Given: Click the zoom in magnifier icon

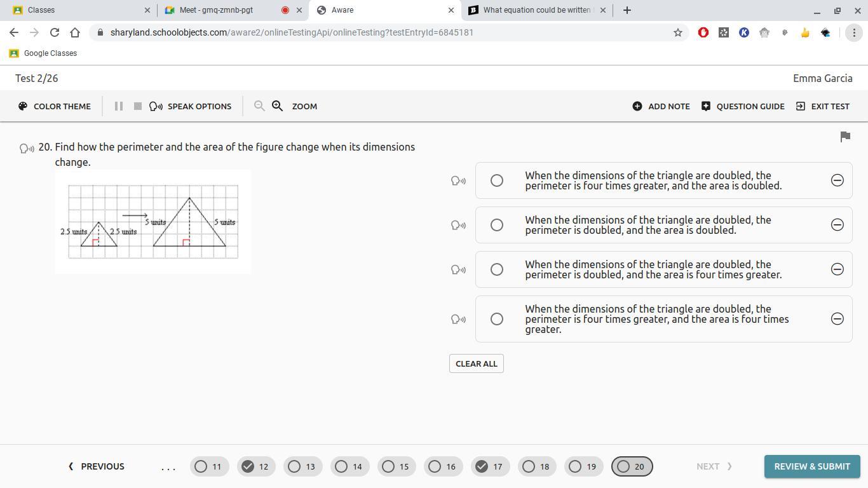Looking at the screenshot, I should [x=278, y=106].
